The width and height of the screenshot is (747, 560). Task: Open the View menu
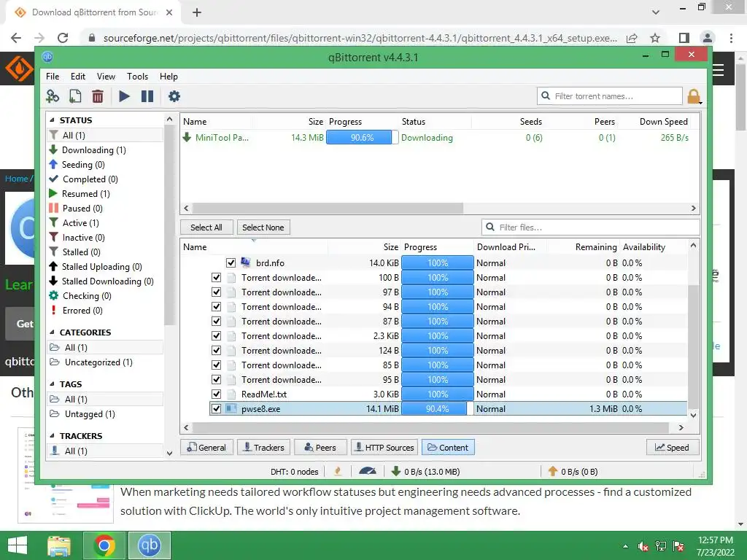pos(106,76)
